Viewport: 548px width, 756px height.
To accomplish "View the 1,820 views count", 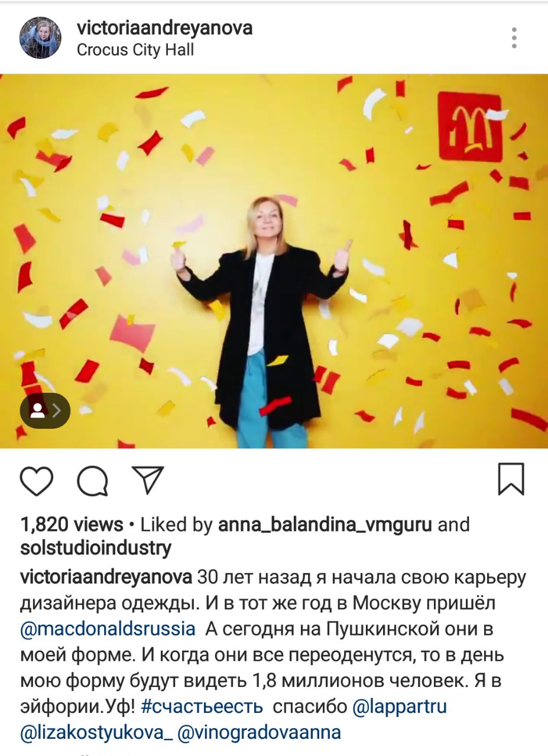I will [x=72, y=524].
